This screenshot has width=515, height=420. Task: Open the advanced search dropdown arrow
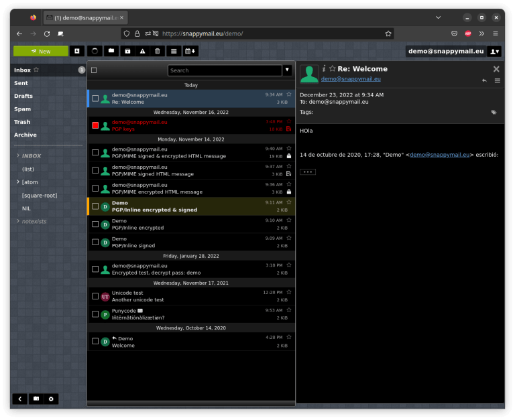click(287, 70)
